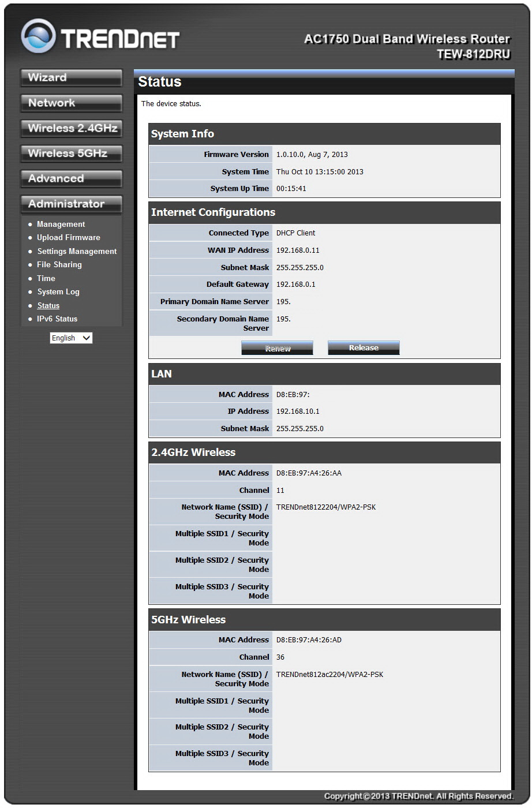Select LAN IP address "192.168.10.1"
The width and height of the screenshot is (532, 808).
pyautogui.click(x=298, y=412)
